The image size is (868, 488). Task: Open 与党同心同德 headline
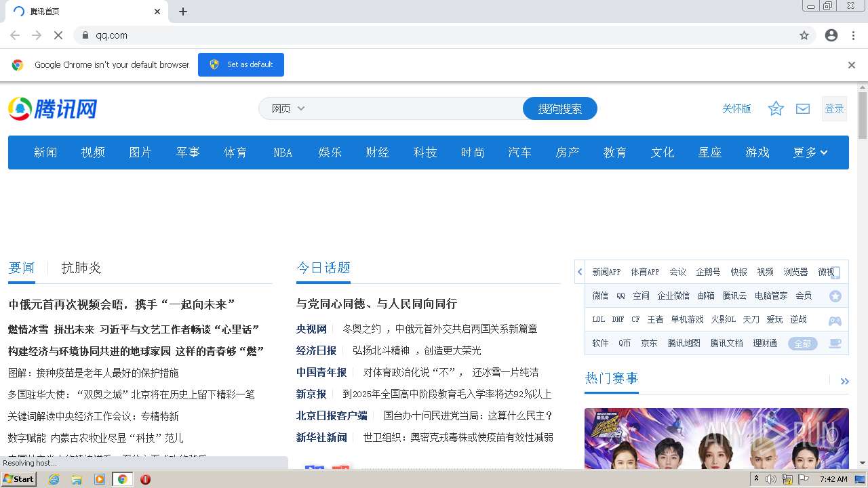pos(376,304)
